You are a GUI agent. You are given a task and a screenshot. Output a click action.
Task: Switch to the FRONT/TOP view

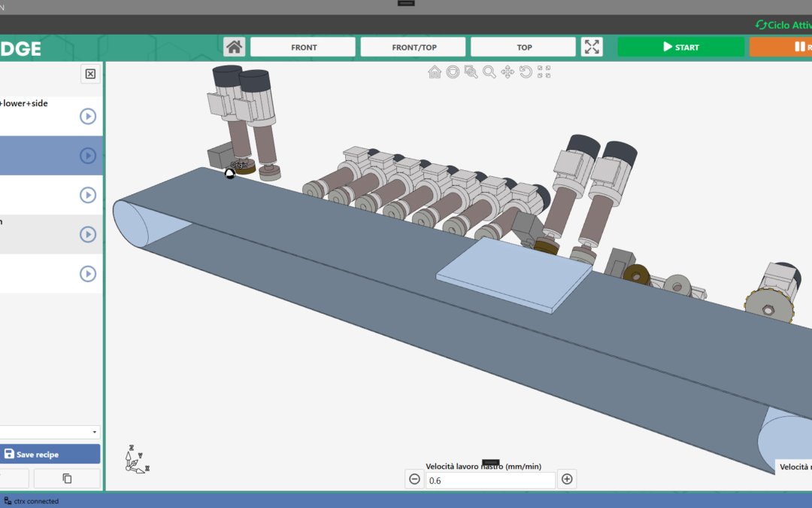point(414,47)
